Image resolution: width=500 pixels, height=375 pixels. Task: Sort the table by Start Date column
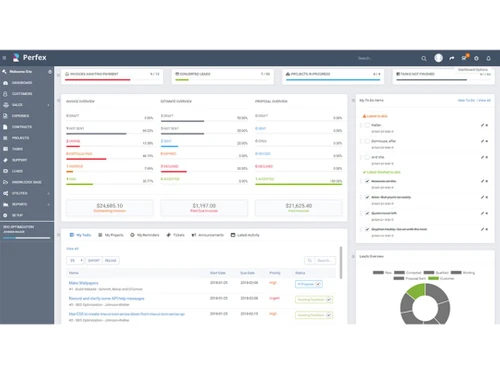click(218, 273)
